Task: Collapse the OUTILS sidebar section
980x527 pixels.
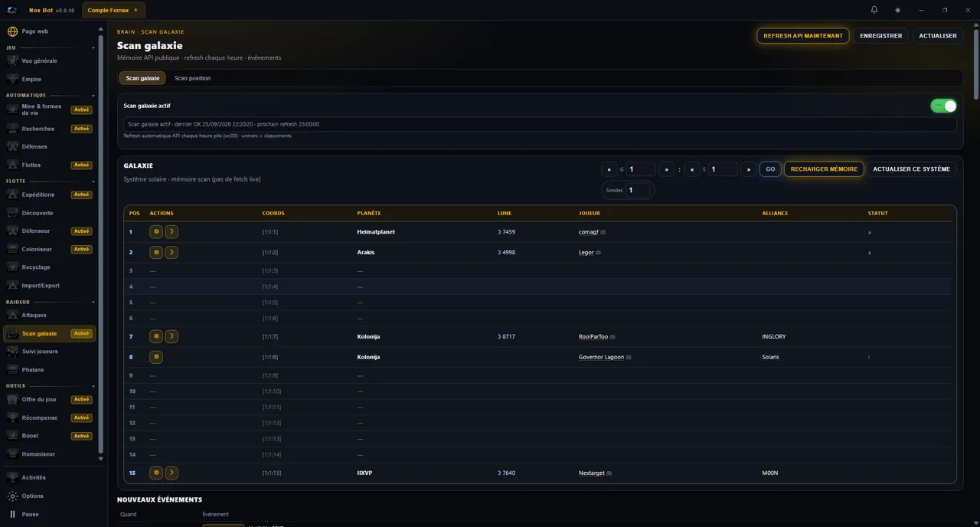Action: tap(93, 386)
